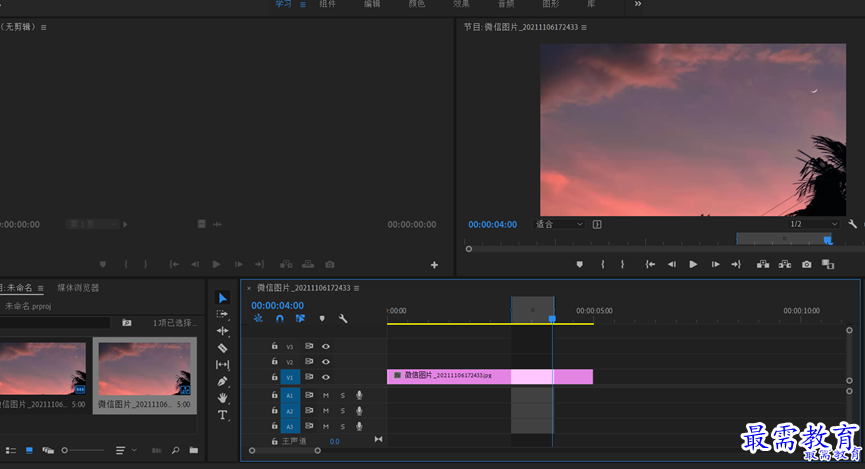Open Source monitor button editor plus
The height and width of the screenshot is (469, 865).
(434, 265)
